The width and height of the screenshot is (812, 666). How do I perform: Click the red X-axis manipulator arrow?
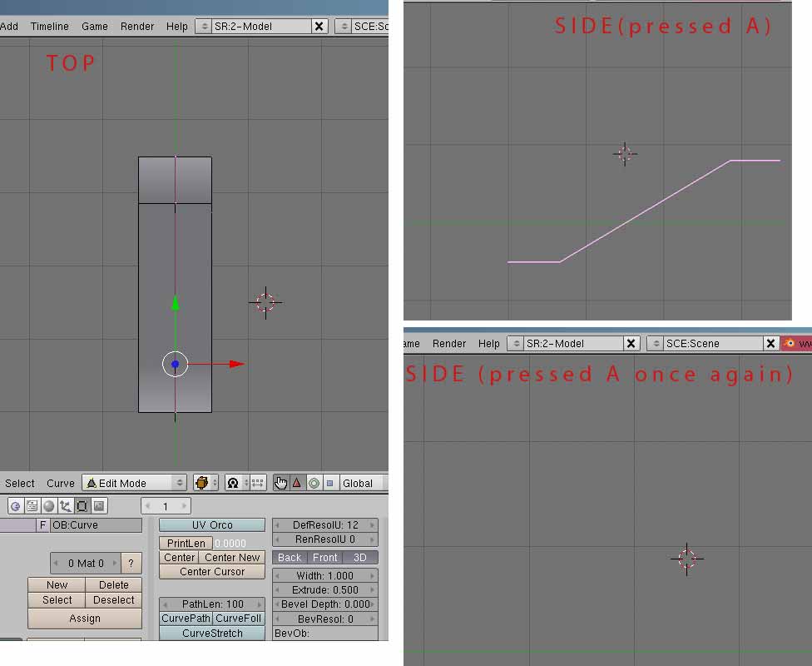pyautogui.click(x=236, y=364)
